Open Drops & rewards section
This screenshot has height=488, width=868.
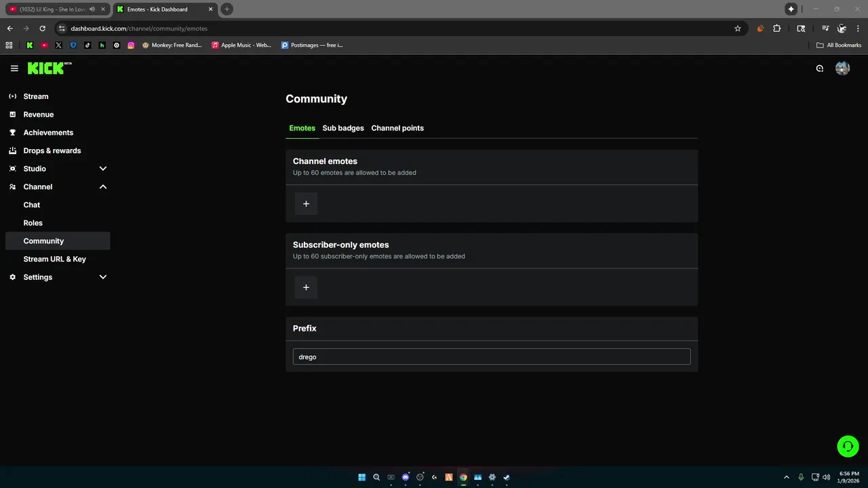52,150
